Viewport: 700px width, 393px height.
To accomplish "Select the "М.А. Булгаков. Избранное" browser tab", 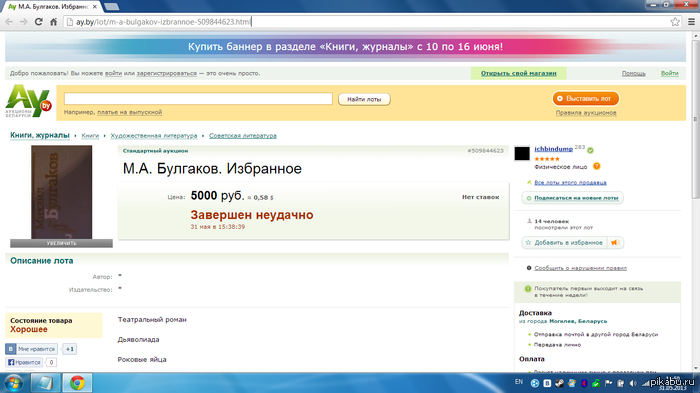I will click(53, 7).
